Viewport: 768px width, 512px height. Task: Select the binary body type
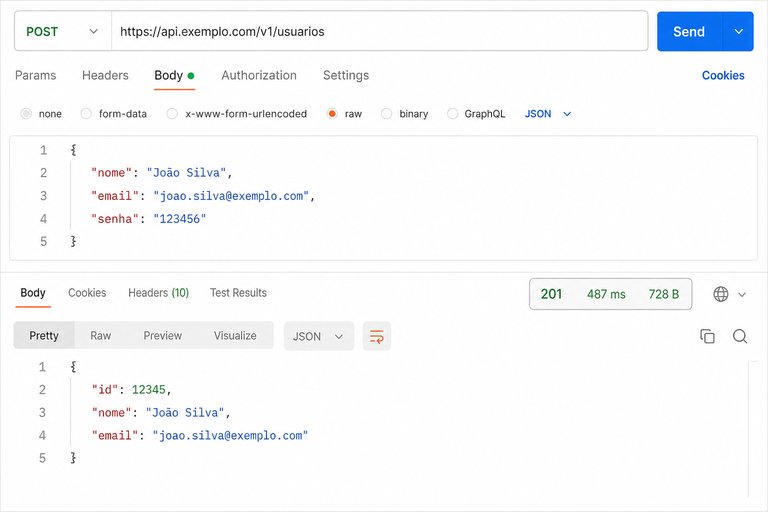point(386,114)
